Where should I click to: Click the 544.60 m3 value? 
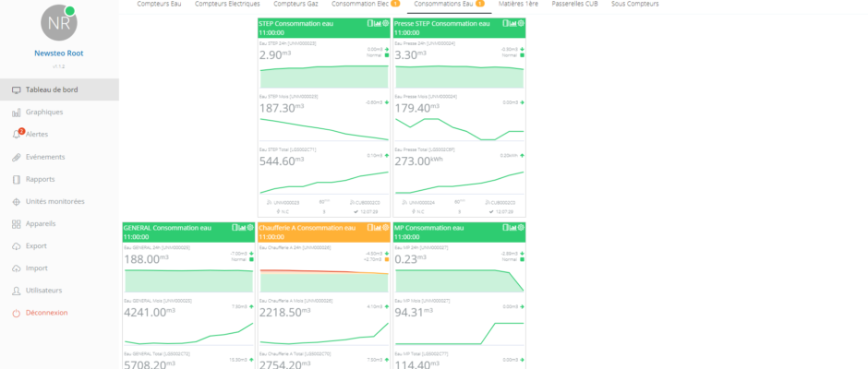[x=282, y=161]
